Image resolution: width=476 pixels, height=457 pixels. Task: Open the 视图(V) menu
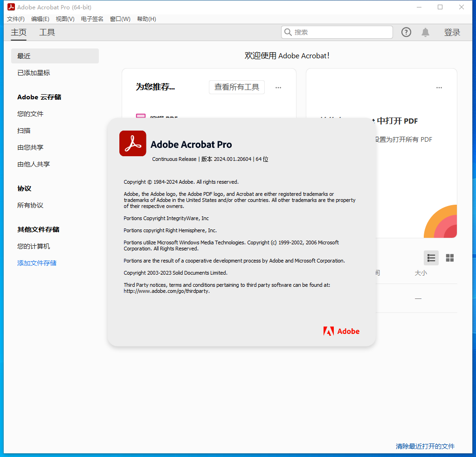65,19
